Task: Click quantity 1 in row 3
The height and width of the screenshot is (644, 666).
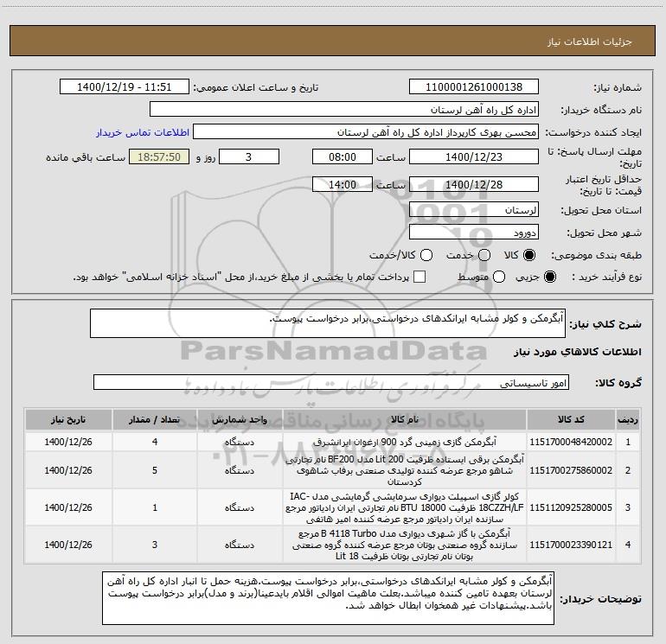Action: coord(155,507)
